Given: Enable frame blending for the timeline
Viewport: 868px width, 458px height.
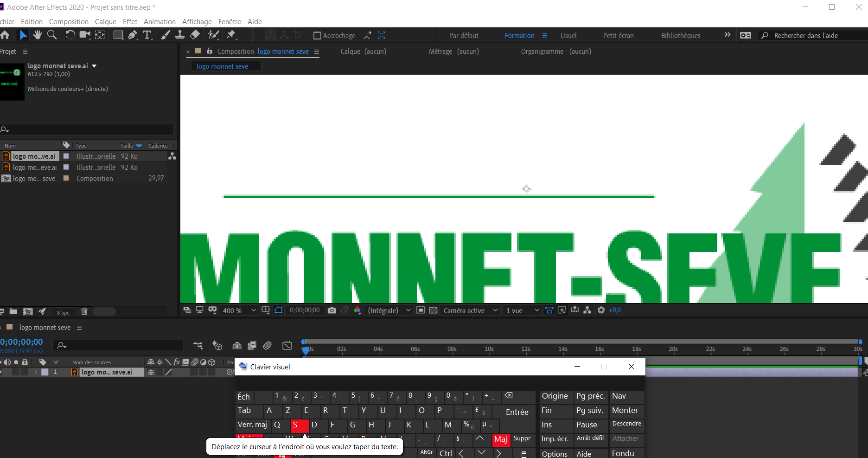Looking at the screenshot, I should [x=252, y=346].
